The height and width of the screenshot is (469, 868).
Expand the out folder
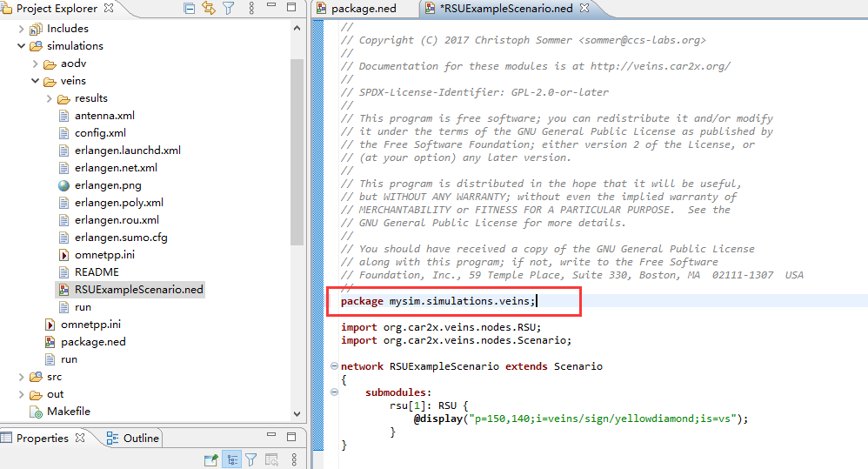pos(21,394)
